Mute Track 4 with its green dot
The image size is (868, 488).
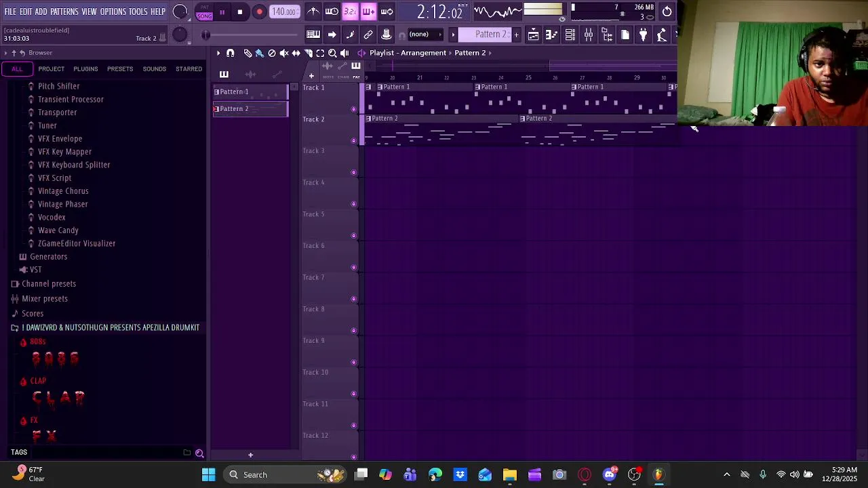pyautogui.click(x=353, y=203)
